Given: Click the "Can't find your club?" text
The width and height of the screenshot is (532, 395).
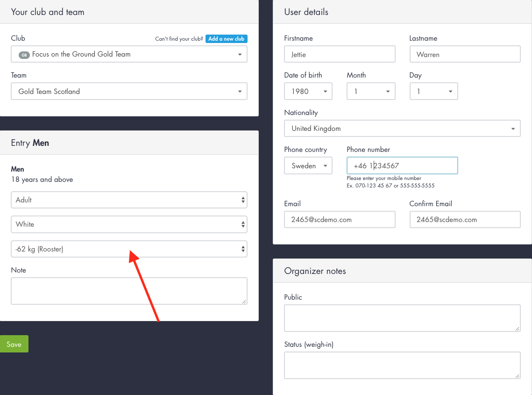Looking at the screenshot, I should pyautogui.click(x=179, y=39).
